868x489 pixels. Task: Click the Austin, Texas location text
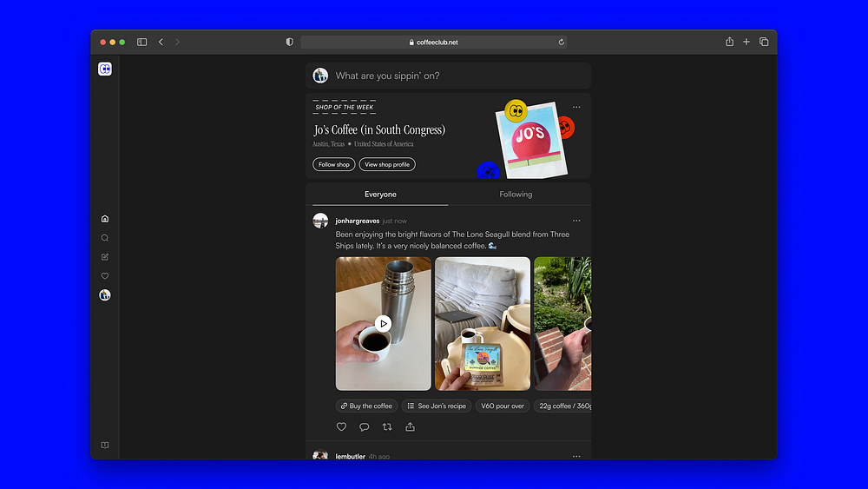328,144
